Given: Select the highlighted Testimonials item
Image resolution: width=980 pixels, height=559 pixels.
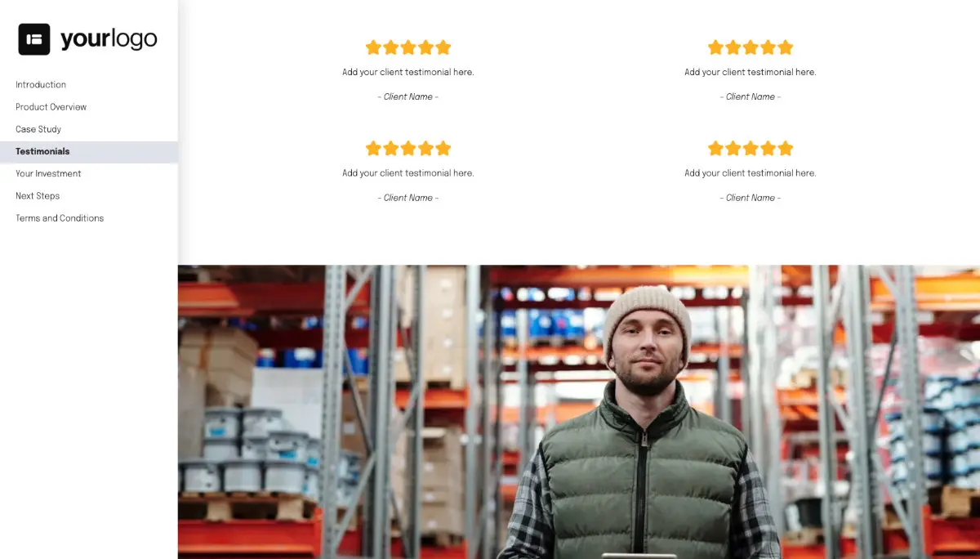Looking at the screenshot, I should [x=88, y=152].
